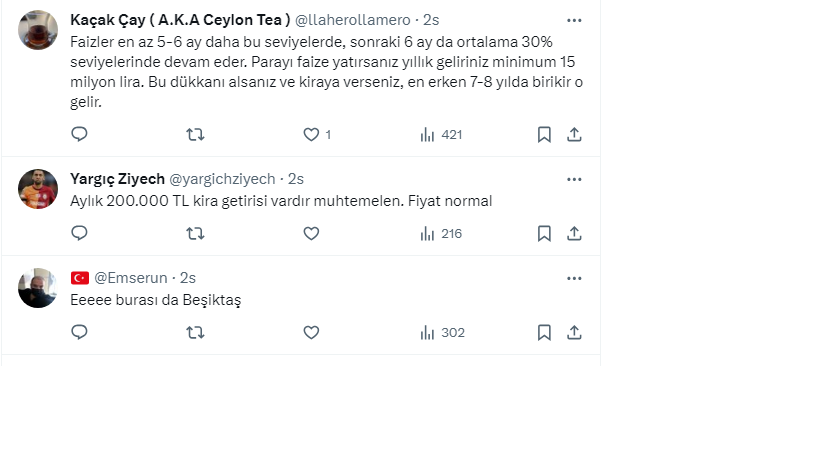Open more options for Emserun's tweet
The width and height of the screenshot is (837, 463).
(574, 278)
